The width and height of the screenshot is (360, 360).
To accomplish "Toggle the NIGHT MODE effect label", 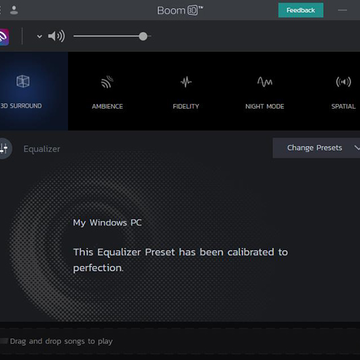I will [x=265, y=107].
